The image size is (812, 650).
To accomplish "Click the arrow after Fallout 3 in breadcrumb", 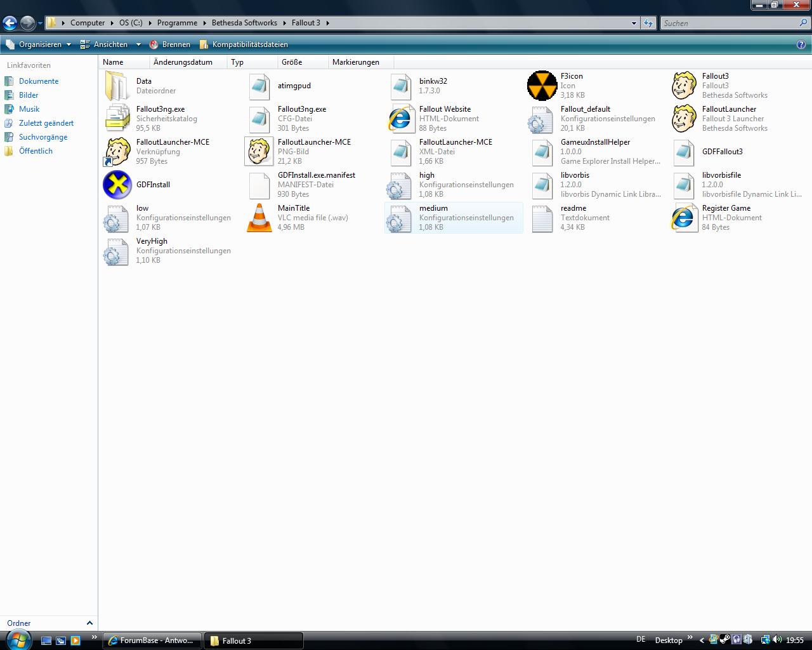I will click(x=328, y=23).
